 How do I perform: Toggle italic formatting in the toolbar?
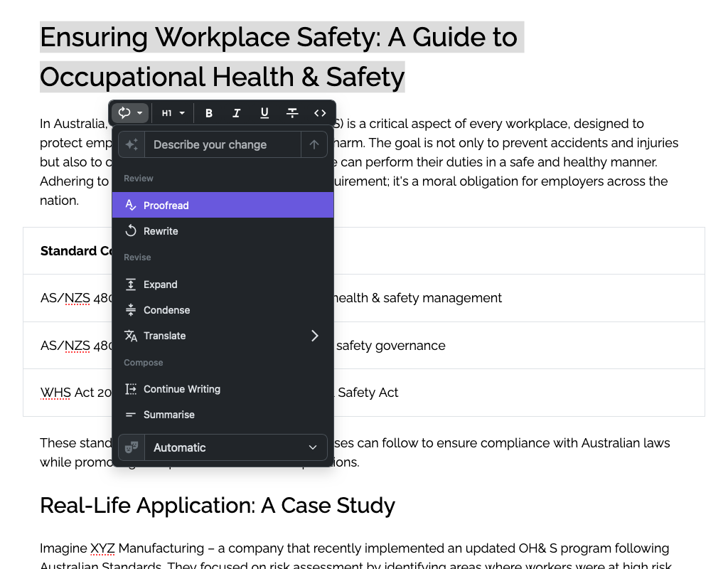tap(237, 113)
